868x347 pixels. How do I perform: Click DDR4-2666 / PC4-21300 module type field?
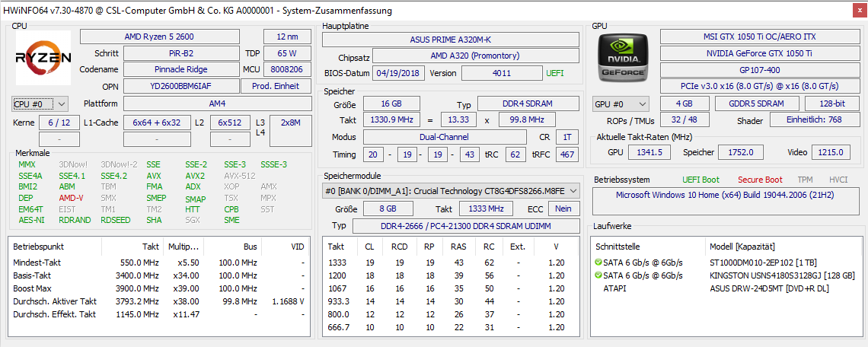[466, 226]
